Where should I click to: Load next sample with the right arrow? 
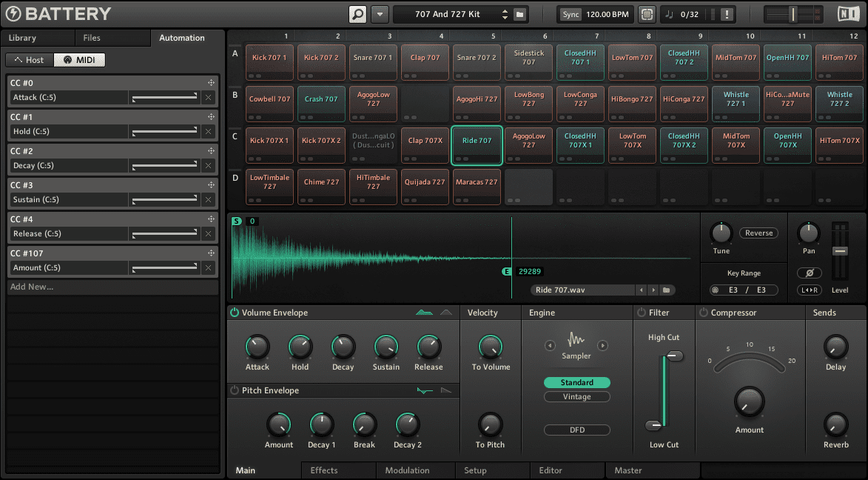click(653, 290)
